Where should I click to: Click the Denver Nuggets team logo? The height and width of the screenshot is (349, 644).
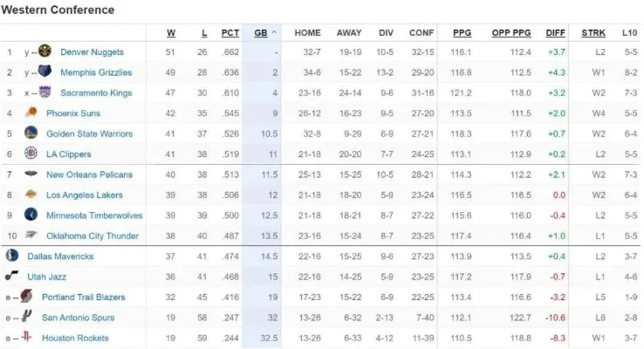coord(45,51)
